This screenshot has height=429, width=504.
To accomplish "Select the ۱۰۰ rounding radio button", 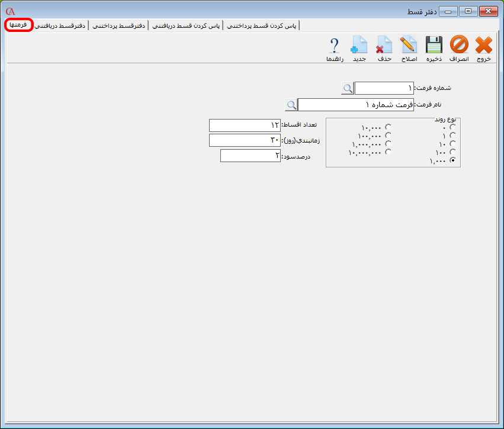I will pos(452,151).
